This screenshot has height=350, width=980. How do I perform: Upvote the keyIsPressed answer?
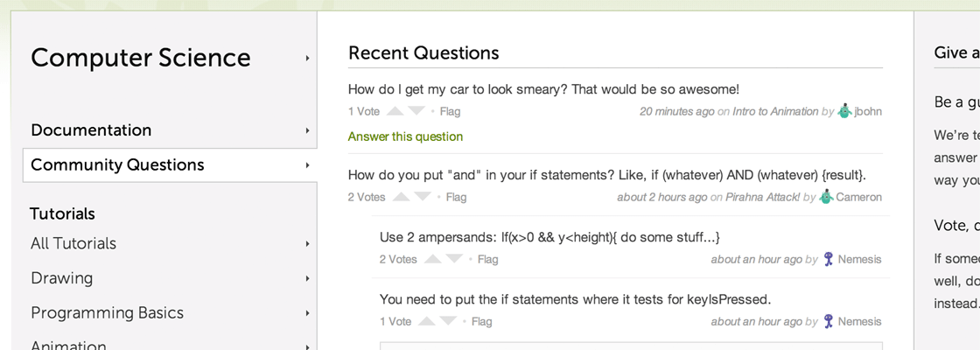(x=426, y=321)
